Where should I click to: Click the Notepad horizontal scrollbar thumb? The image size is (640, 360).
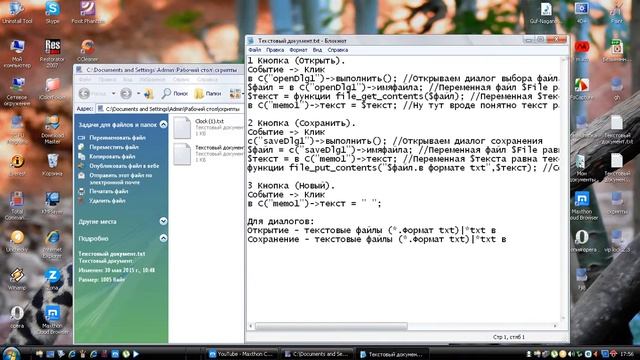click(331, 326)
